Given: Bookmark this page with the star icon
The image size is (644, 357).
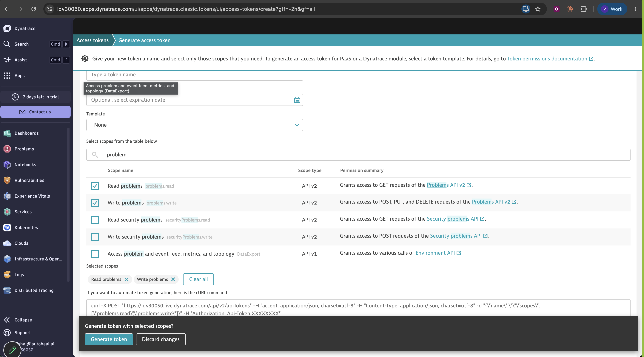Looking at the screenshot, I should (x=538, y=9).
